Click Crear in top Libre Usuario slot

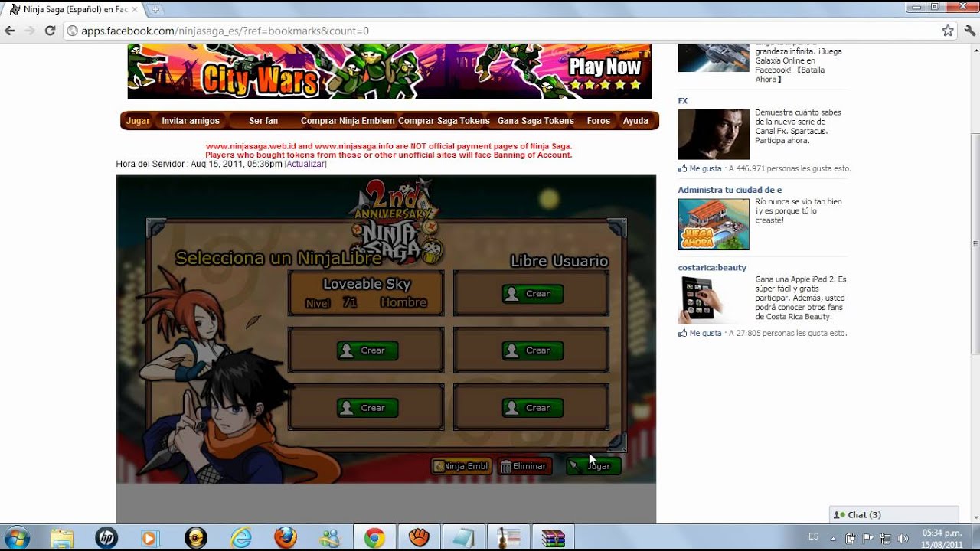(x=532, y=294)
